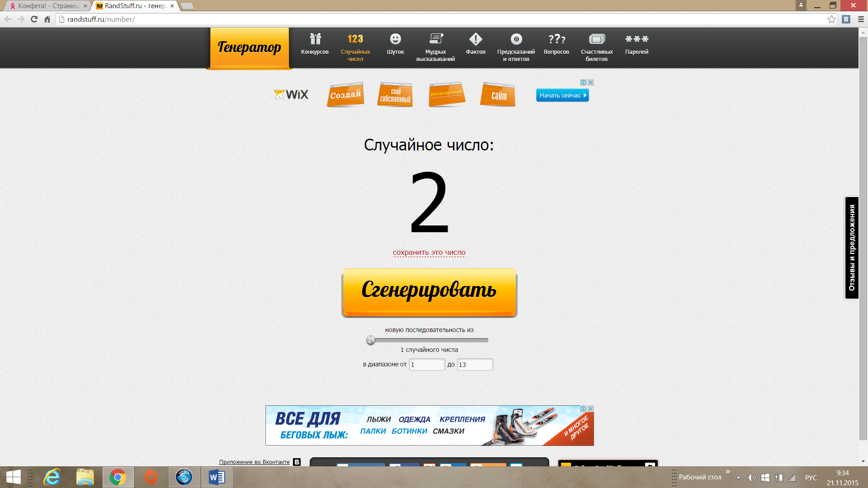Open Word from the taskbar
This screenshot has height=488, width=868.
[217, 477]
